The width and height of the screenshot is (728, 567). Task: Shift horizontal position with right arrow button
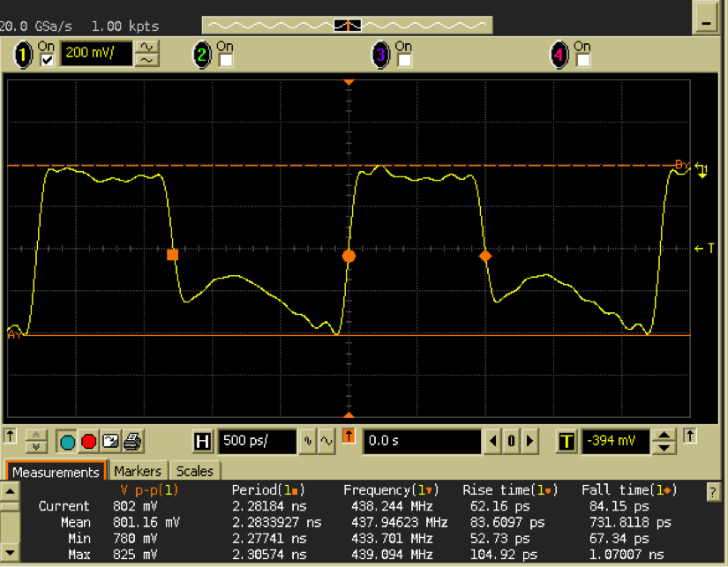(x=529, y=440)
